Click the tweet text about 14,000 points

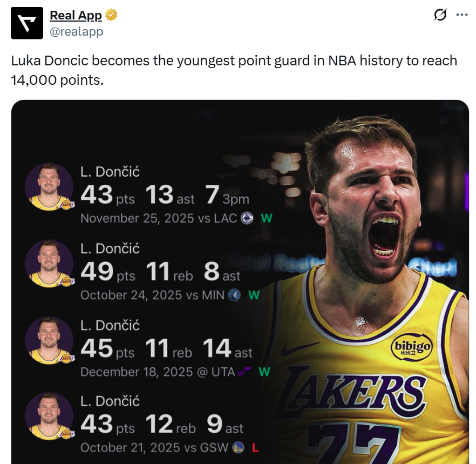click(x=234, y=70)
